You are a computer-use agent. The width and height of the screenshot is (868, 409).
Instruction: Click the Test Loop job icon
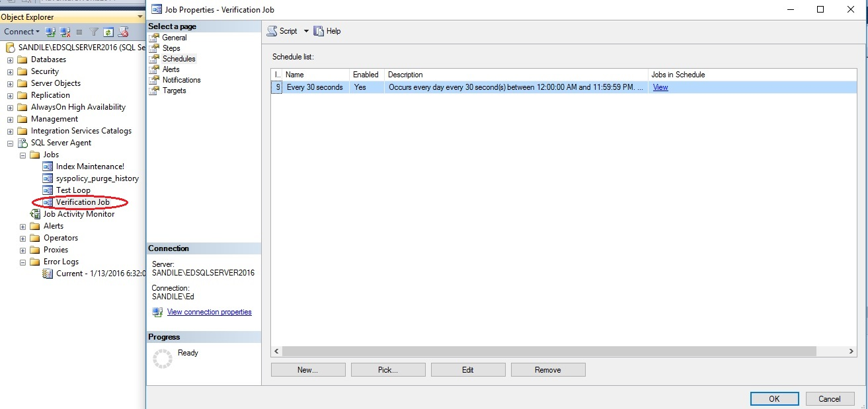(48, 190)
